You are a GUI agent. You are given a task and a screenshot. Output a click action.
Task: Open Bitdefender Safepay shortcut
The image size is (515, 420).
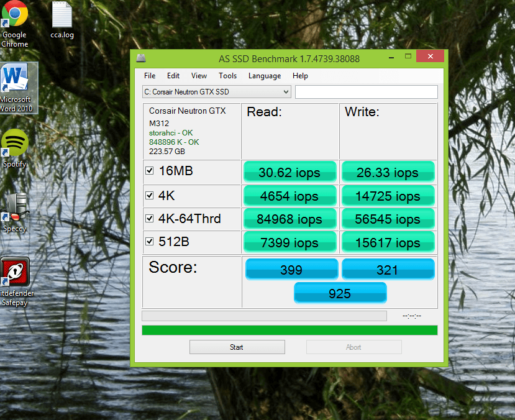tap(16, 281)
